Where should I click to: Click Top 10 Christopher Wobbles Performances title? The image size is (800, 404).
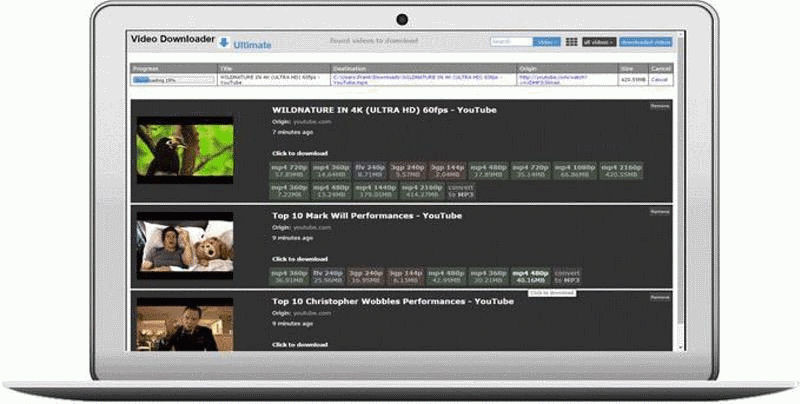click(393, 301)
